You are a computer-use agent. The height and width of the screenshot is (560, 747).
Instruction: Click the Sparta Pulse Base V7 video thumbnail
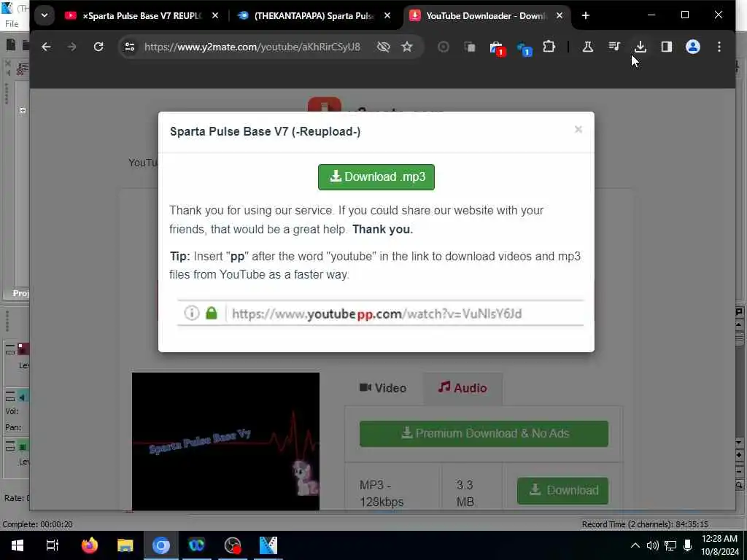coord(226,441)
